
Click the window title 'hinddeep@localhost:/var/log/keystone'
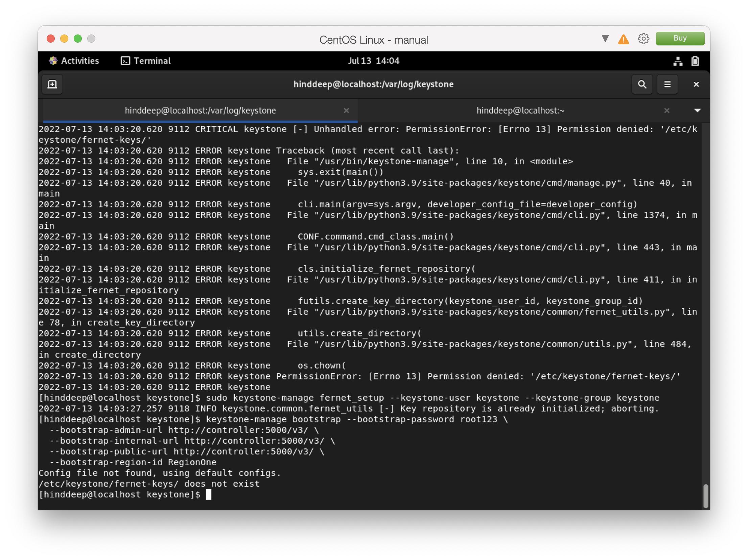pos(373,84)
